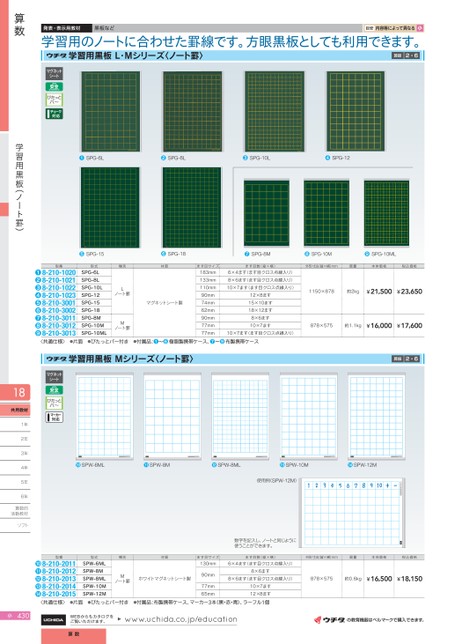Image resolution: width=462 pixels, height=644 pixels.
Task: Click the blue headline about ノート罫線
Action: coord(232,41)
